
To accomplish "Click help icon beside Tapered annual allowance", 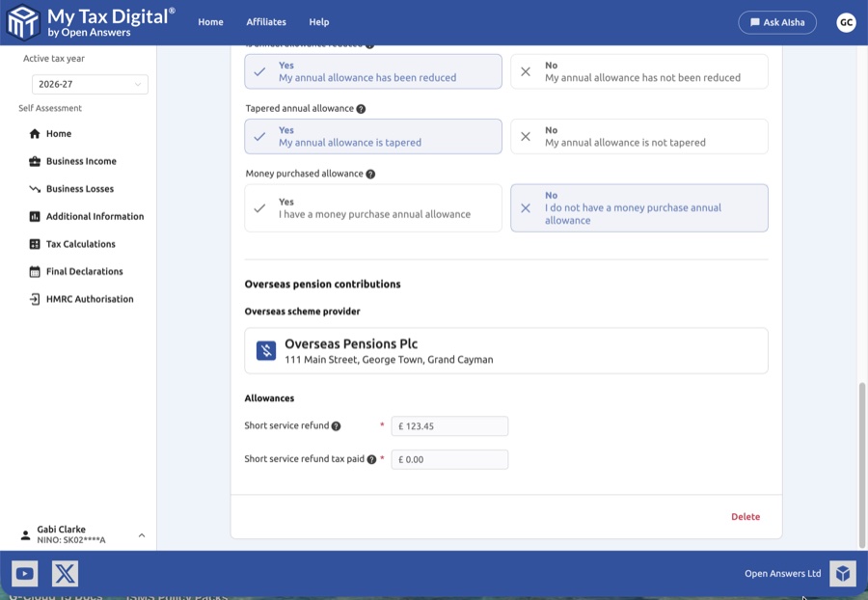I will (361, 109).
